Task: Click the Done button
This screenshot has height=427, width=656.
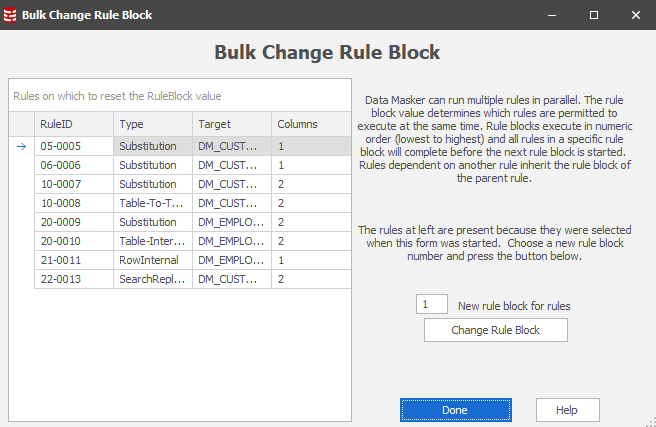Action: click(456, 410)
